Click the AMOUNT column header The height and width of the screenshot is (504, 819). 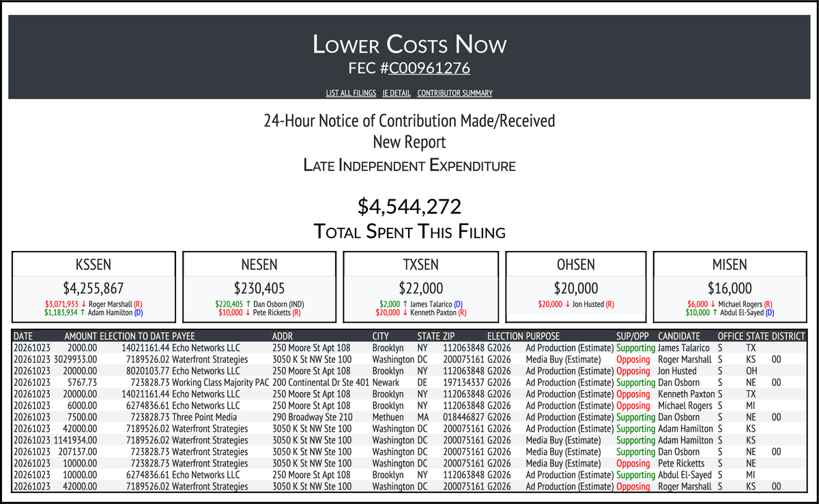click(81, 336)
